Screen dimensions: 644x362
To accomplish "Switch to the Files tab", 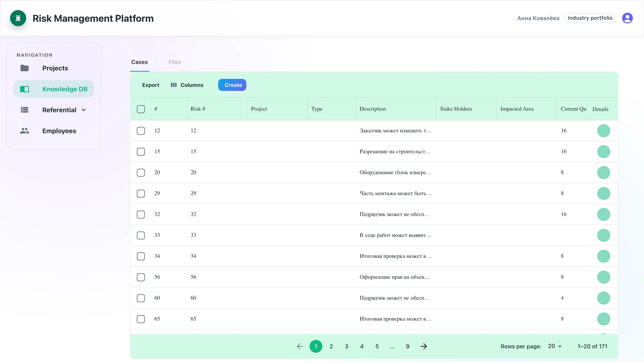I will pos(175,62).
